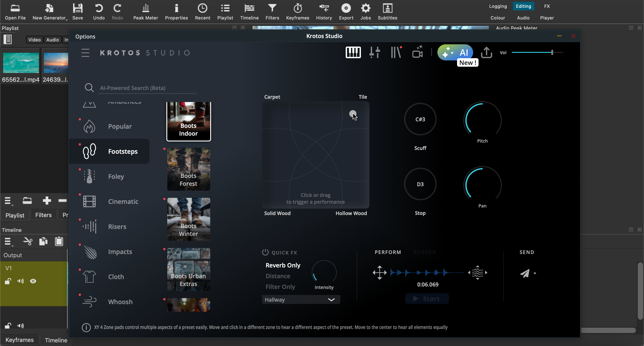
Task: Click the randomize waves icon in Perform
Action: pos(477,272)
